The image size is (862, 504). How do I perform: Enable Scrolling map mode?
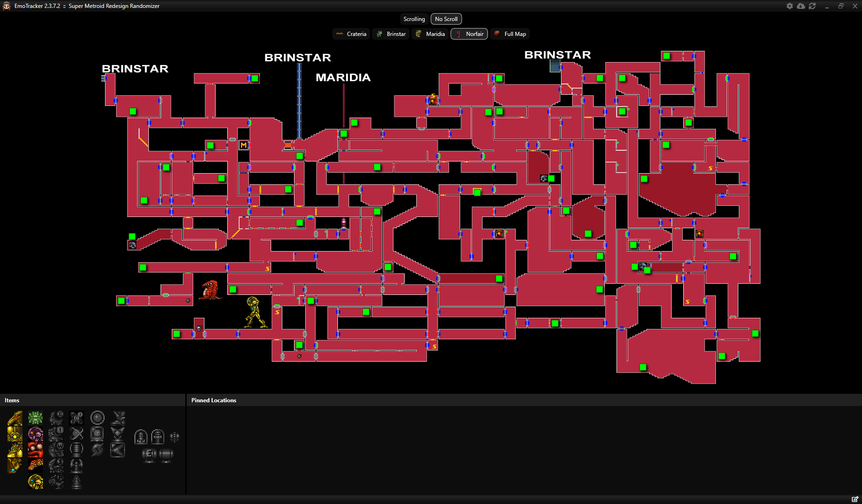click(413, 19)
